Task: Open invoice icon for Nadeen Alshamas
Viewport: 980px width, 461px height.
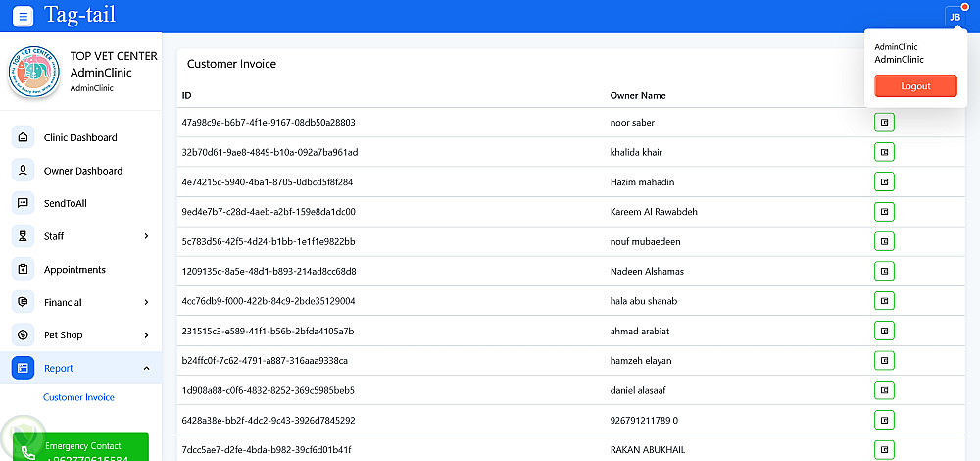Action: (x=884, y=272)
